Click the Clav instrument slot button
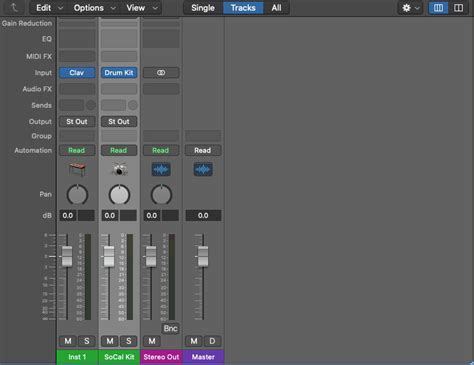This screenshot has width=474, height=365. 77,73
